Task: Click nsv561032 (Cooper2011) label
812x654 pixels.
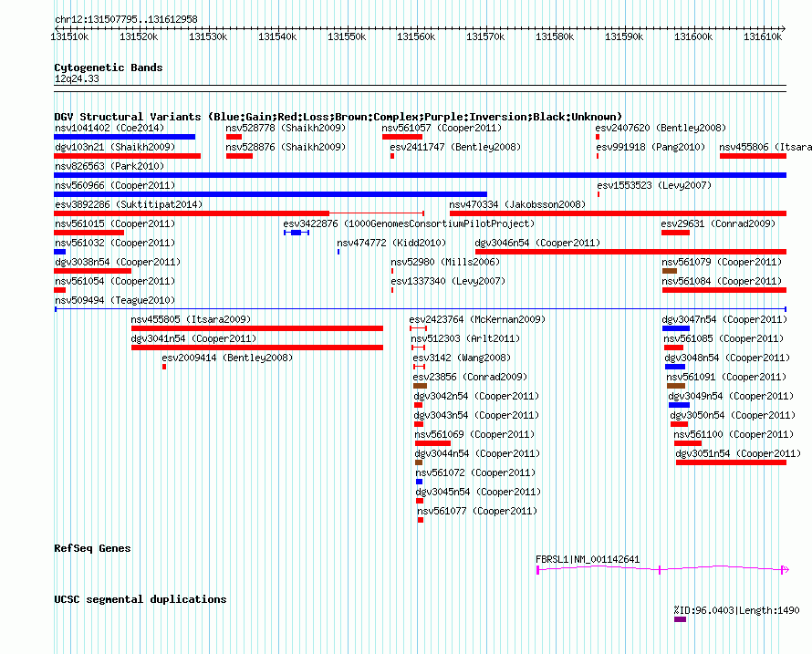Action: (x=115, y=243)
